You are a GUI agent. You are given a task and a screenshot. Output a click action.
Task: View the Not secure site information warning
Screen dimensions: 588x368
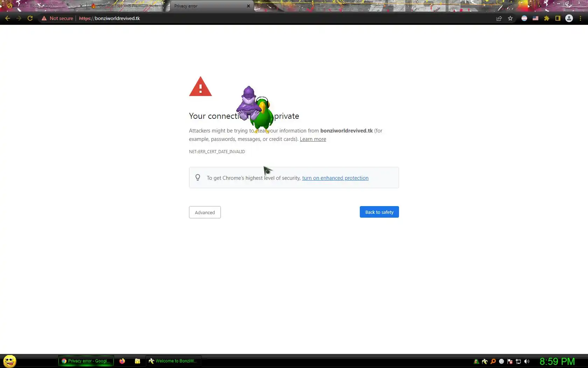click(57, 18)
